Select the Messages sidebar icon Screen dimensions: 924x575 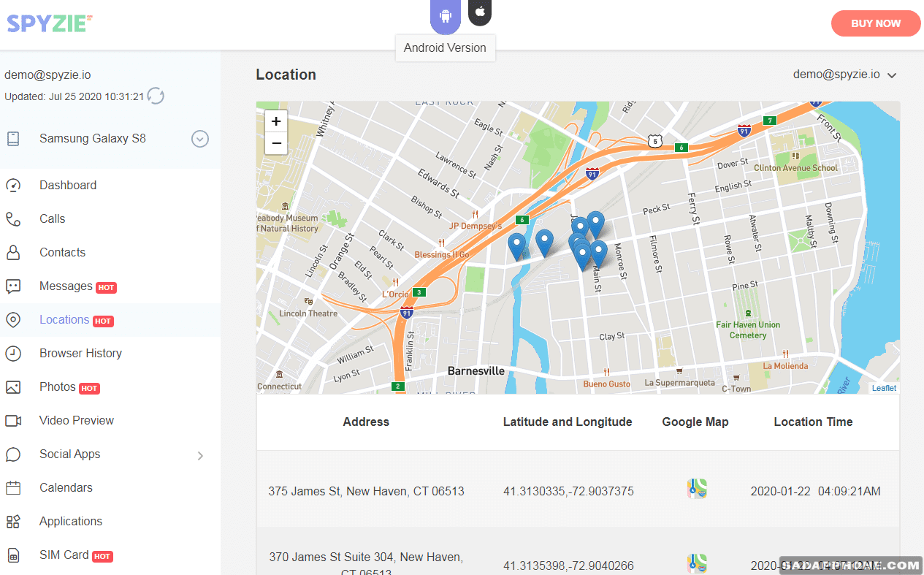coord(12,286)
